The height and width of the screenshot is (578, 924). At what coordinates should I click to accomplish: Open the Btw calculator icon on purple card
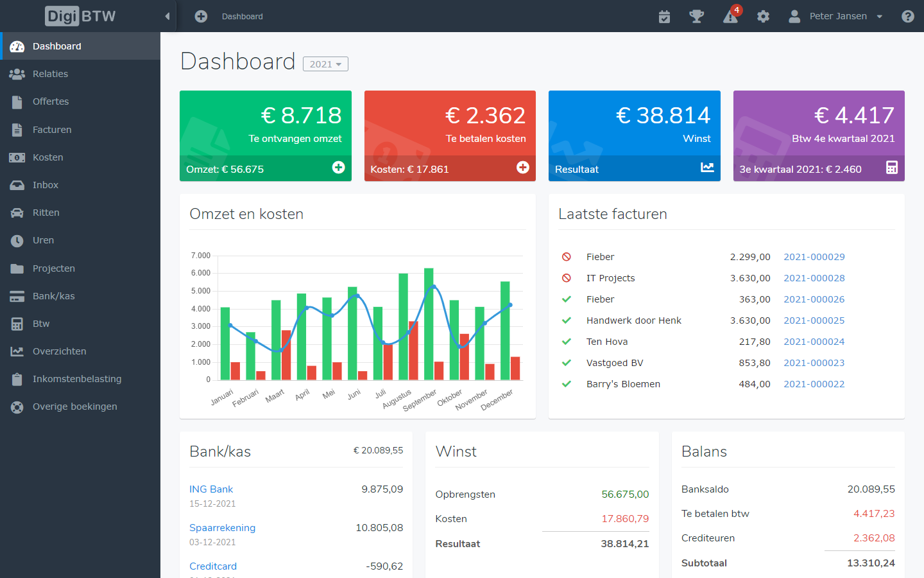(x=892, y=167)
